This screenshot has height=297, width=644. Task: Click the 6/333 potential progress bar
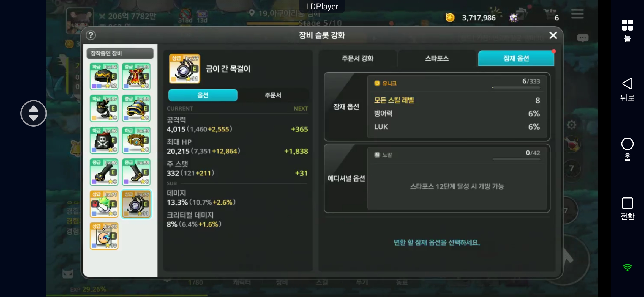pos(516,87)
